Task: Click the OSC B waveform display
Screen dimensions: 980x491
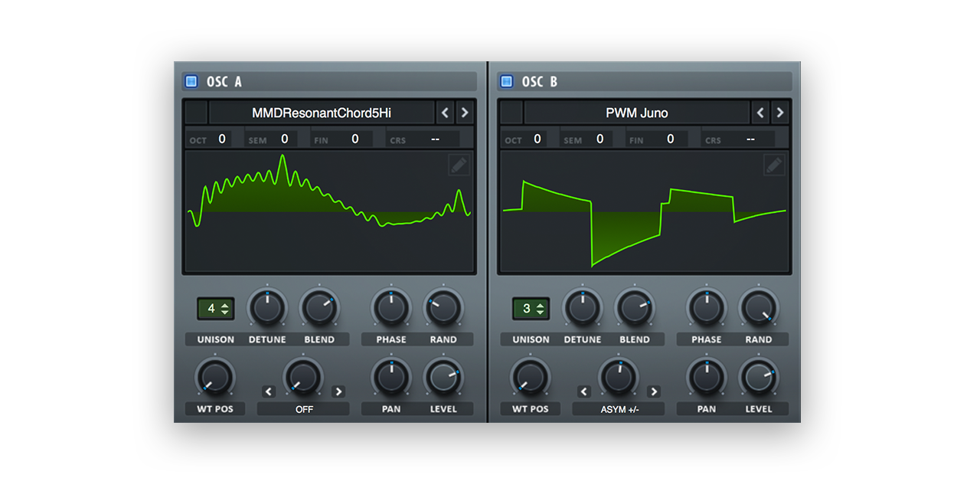Action: pyautogui.click(x=645, y=212)
